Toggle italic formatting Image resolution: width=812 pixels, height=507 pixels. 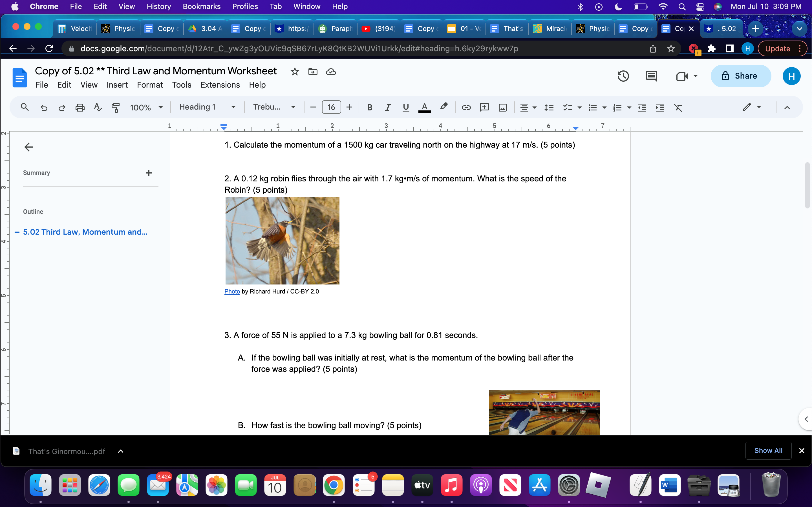(388, 108)
